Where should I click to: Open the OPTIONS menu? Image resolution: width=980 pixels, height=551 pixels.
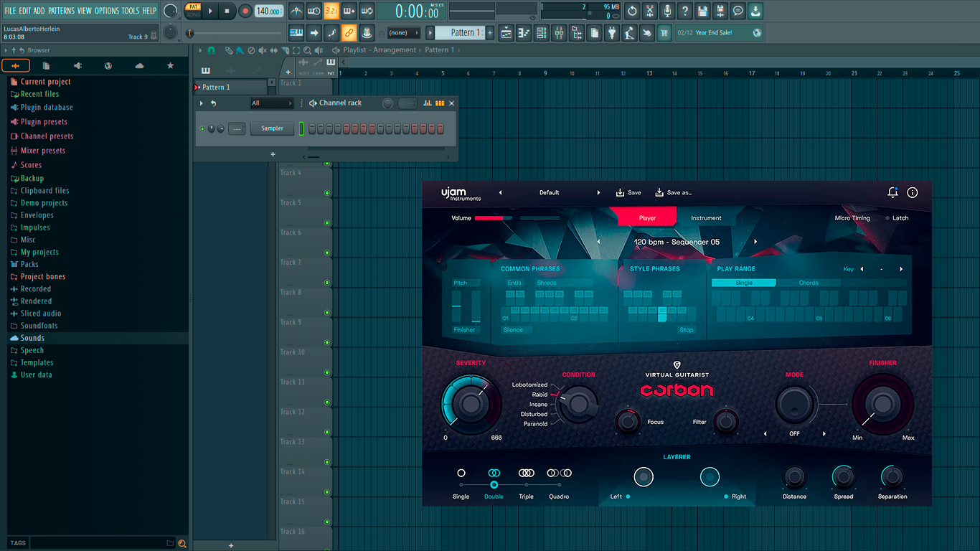pyautogui.click(x=107, y=11)
